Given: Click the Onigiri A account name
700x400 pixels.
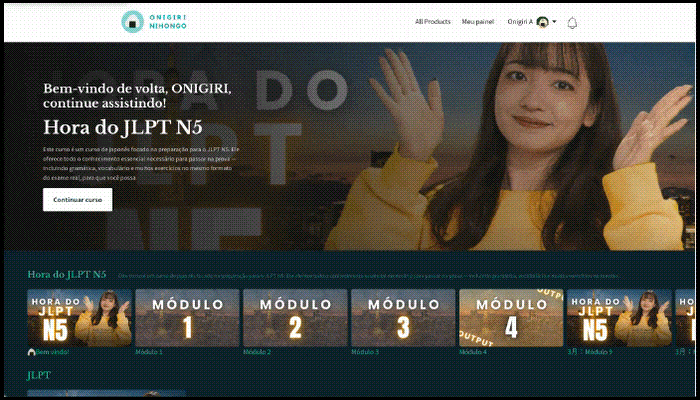Looking at the screenshot, I should pos(520,21).
